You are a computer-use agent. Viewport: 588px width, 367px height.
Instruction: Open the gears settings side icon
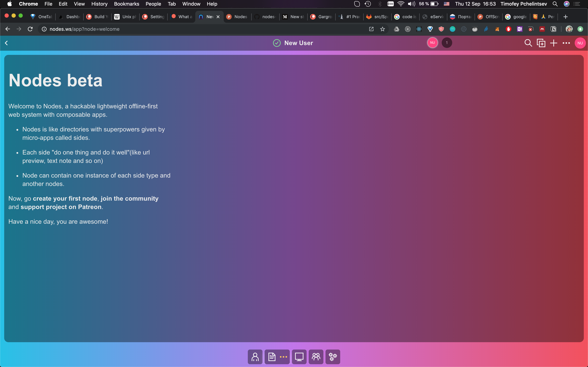333,357
